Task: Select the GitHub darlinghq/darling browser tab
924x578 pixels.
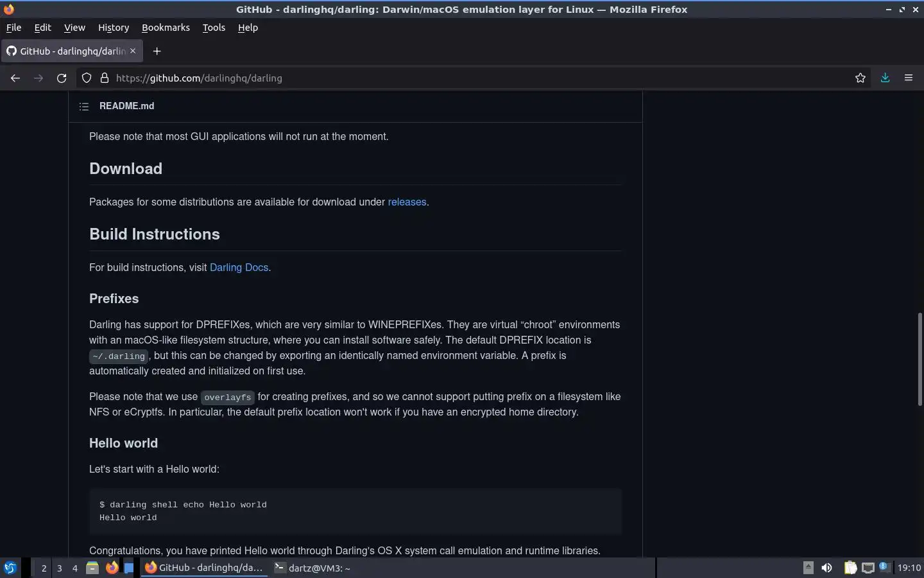Action: (x=71, y=51)
